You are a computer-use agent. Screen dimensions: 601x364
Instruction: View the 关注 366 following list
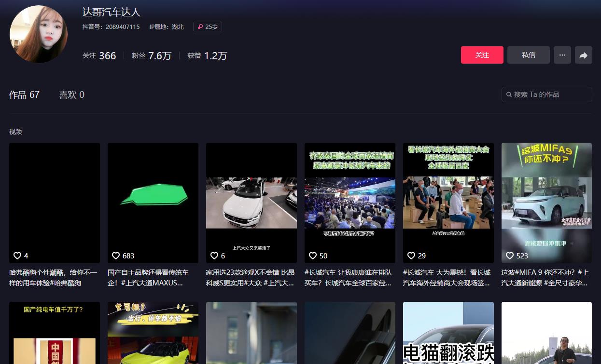pos(99,56)
